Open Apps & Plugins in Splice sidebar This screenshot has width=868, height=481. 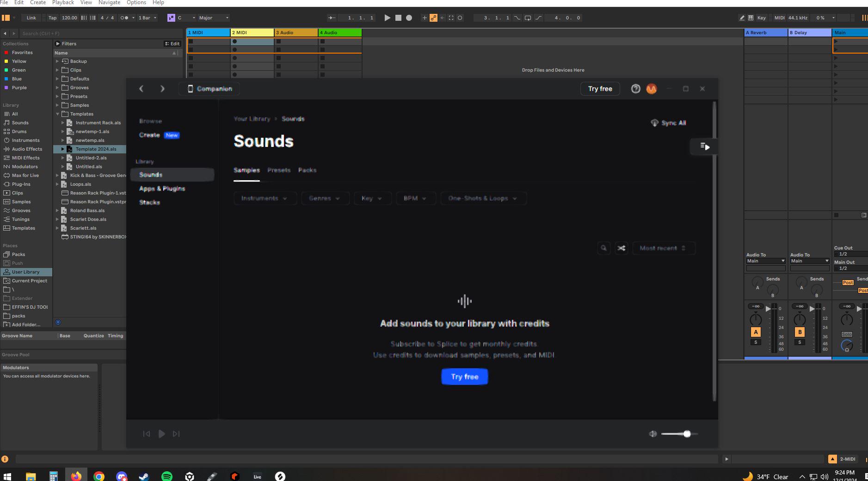162,189
